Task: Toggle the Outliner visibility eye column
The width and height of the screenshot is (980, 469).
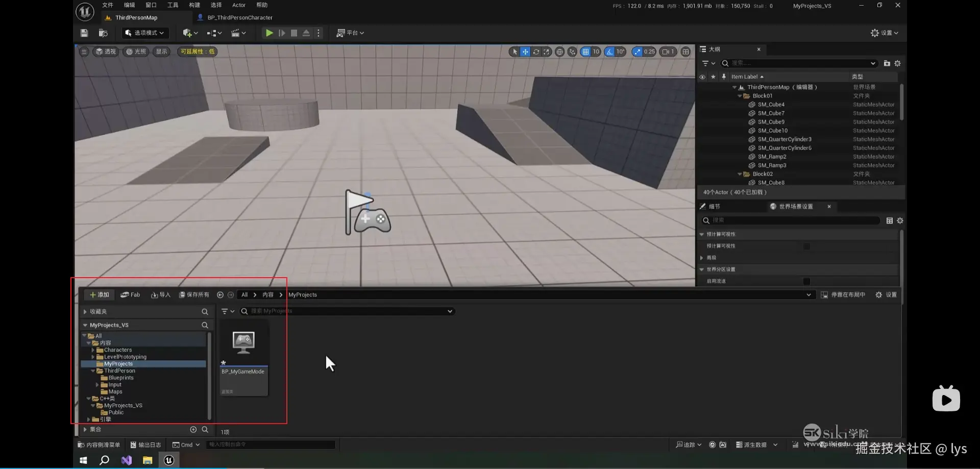Action: [x=702, y=77]
